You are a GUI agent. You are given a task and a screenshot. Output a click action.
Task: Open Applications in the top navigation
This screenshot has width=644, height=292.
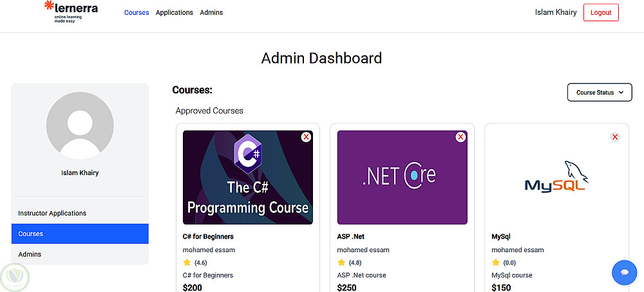point(175,13)
